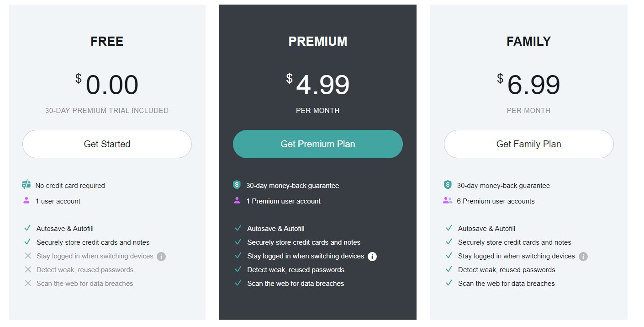Click Family money-back guarantee shield icon
644x327 pixels.
pos(448,185)
